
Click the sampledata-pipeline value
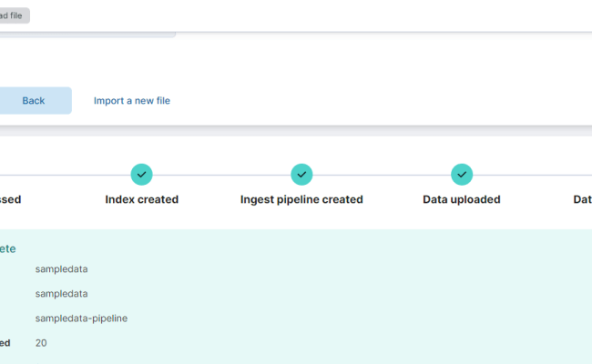81,318
